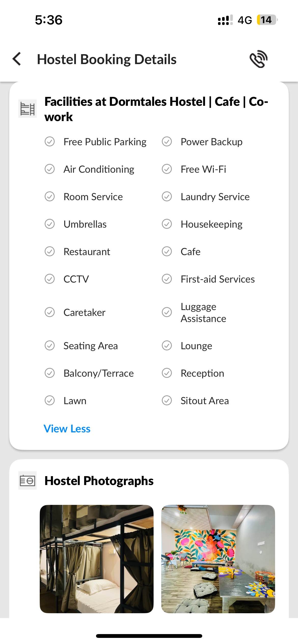Viewport: 298px width, 644px height.
Task: Tap the battery level indicator
Action: click(266, 20)
